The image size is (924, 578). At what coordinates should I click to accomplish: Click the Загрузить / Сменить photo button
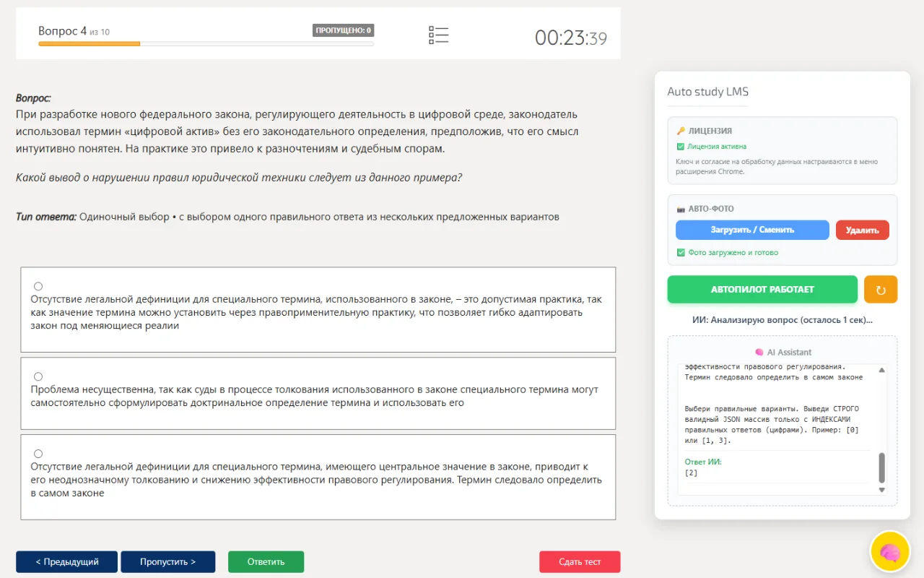(x=752, y=230)
